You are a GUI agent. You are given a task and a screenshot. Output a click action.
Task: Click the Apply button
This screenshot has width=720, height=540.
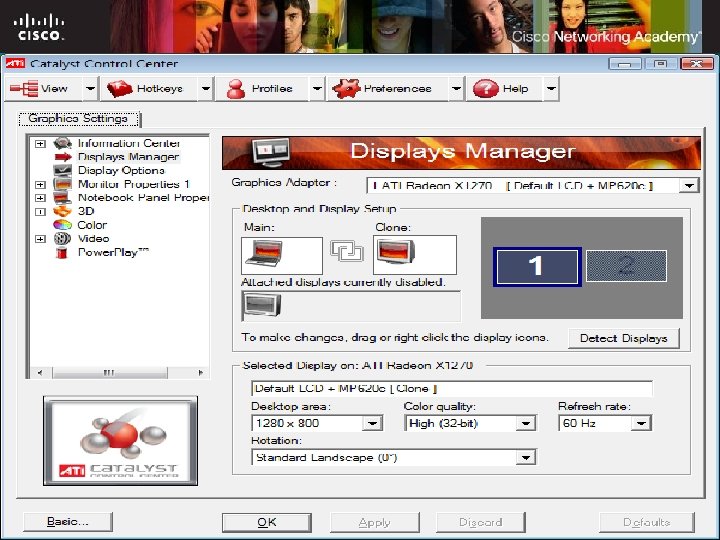coord(375,523)
